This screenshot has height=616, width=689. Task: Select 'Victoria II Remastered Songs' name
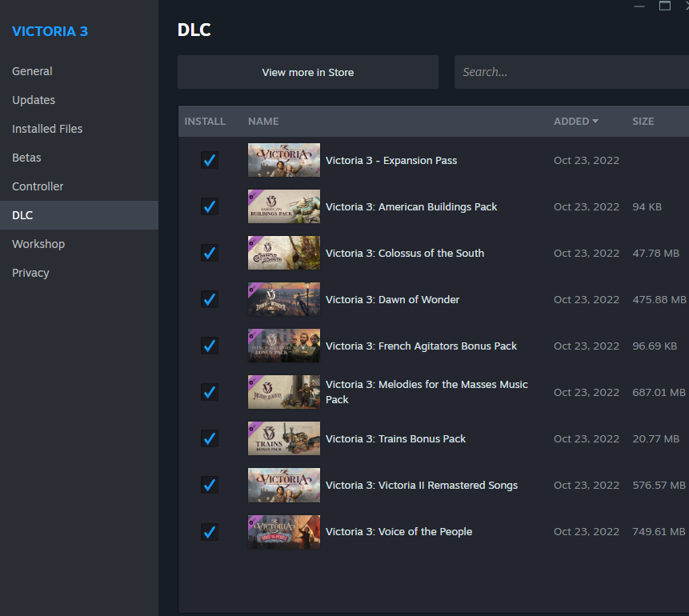(x=422, y=485)
